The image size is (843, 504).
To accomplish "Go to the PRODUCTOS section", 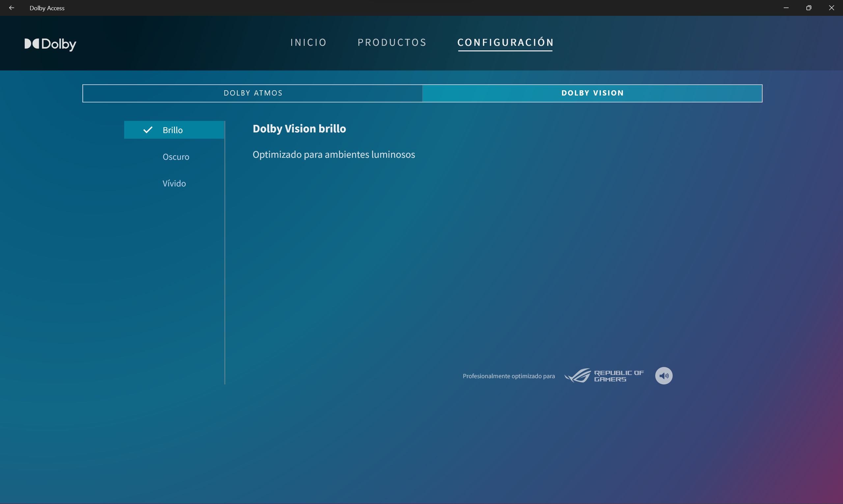I will pyautogui.click(x=392, y=42).
